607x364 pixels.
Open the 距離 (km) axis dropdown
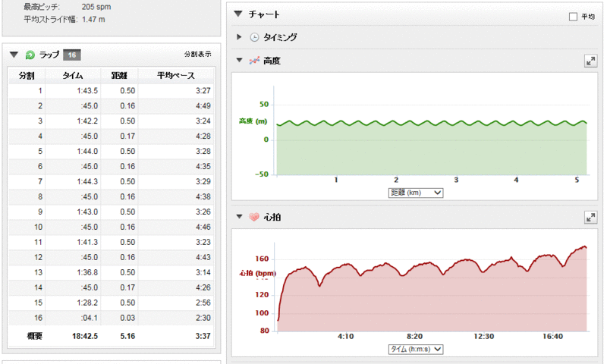pyautogui.click(x=414, y=193)
